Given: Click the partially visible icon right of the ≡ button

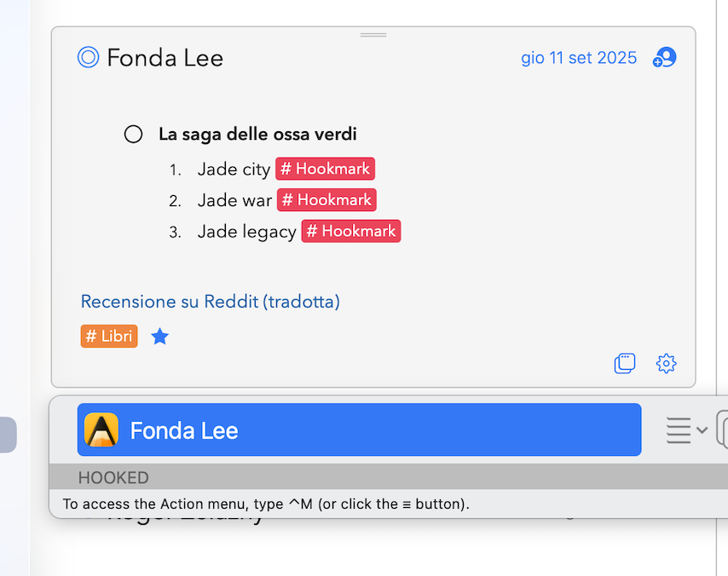Looking at the screenshot, I should pyautogui.click(x=721, y=430).
